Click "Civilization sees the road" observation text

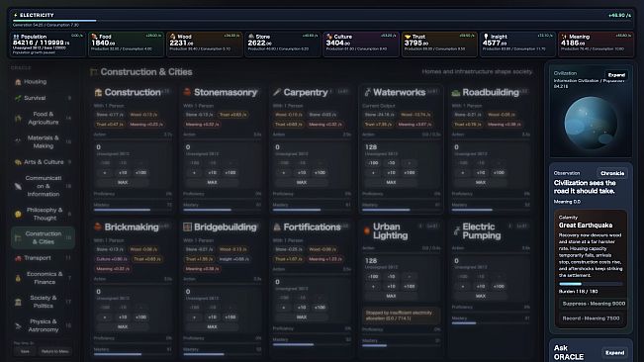coord(585,187)
